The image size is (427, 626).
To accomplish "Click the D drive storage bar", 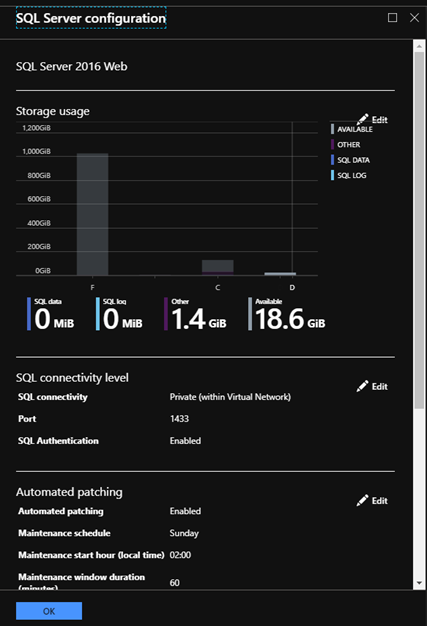I will click(280, 274).
